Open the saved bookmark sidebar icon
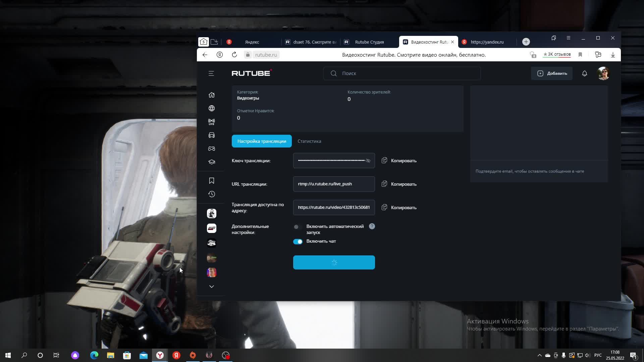The image size is (644, 362). point(211,181)
